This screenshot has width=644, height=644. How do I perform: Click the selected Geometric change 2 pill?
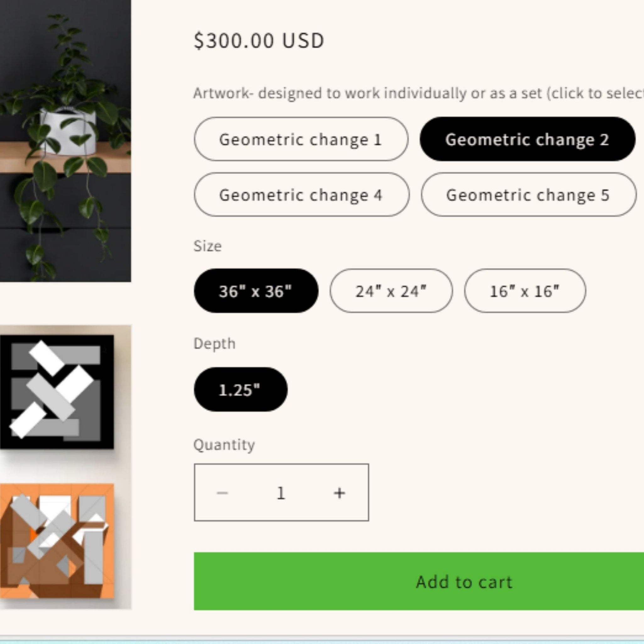click(528, 140)
